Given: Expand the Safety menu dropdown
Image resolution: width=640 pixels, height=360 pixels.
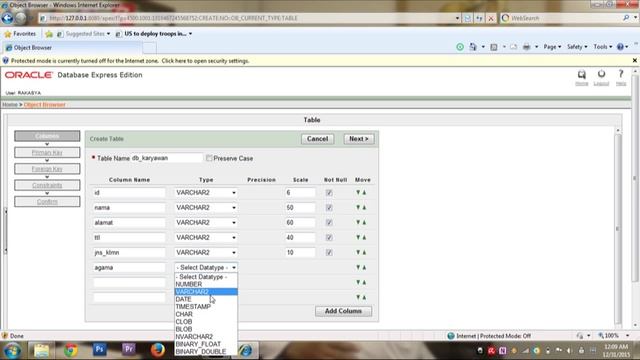Looking at the screenshot, I should coord(577,47).
